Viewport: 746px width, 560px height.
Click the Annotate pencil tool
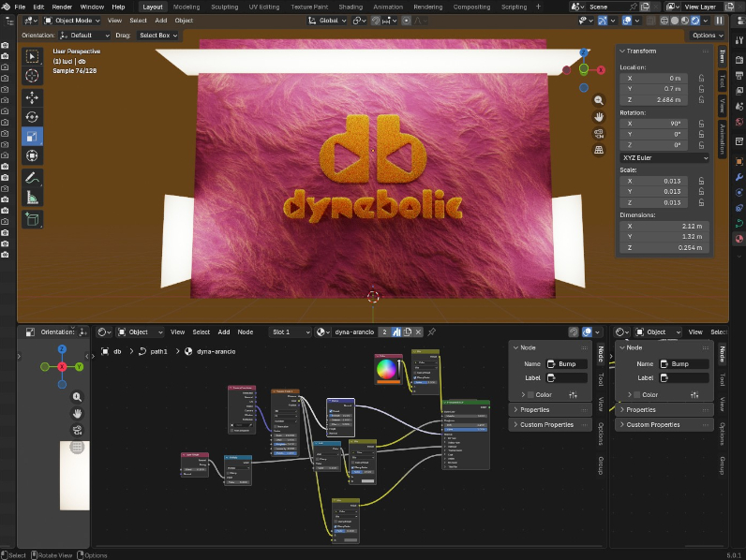(x=32, y=177)
